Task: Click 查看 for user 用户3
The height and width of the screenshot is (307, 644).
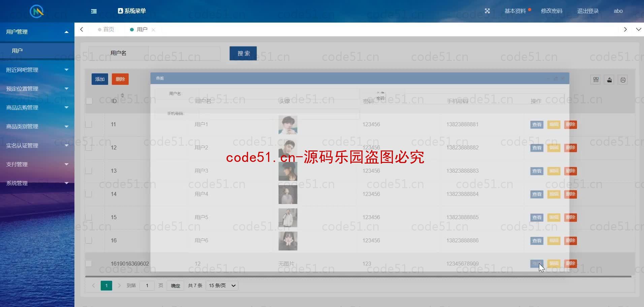Action: 537,171
